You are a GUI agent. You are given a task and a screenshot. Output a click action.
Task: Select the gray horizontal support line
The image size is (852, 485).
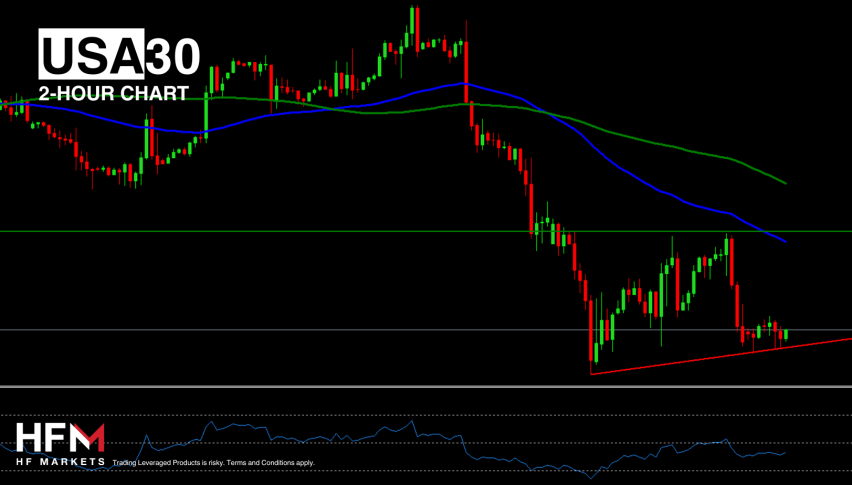pos(300,329)
